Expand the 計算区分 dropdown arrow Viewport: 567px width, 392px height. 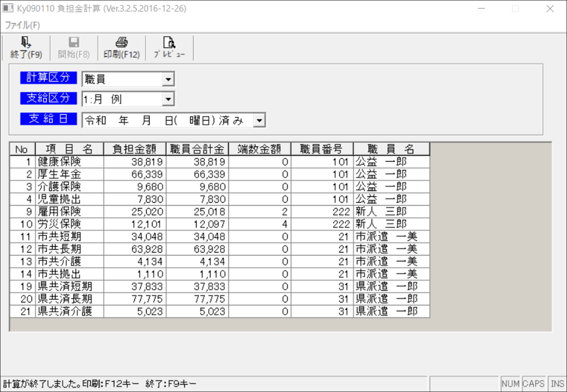tap(168, 79)
